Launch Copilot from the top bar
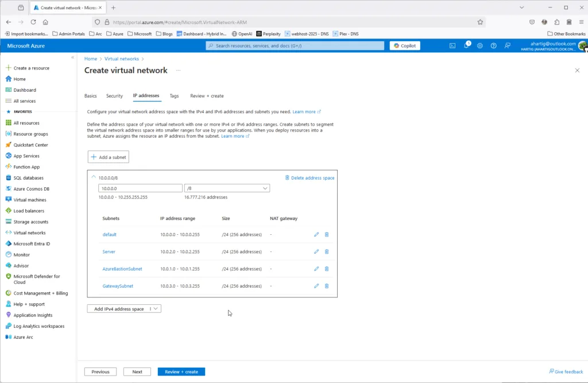The width and height of the screenshot is (588, 383). click(x=404, y=45)
